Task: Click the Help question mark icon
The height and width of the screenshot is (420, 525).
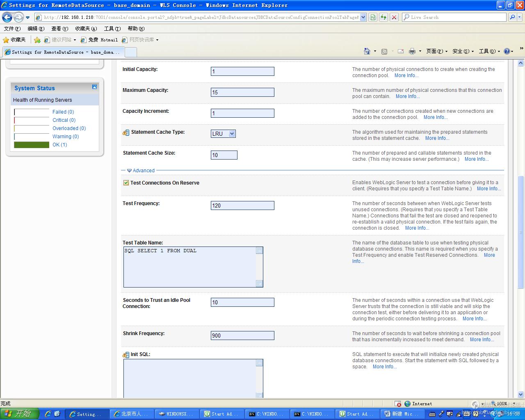Action: (x=507, y=51)
